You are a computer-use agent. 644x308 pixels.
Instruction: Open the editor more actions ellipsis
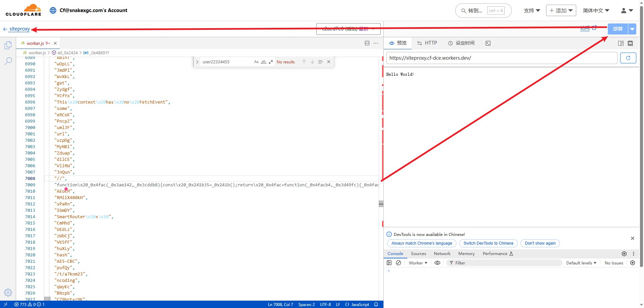click(x=376, y=43)
